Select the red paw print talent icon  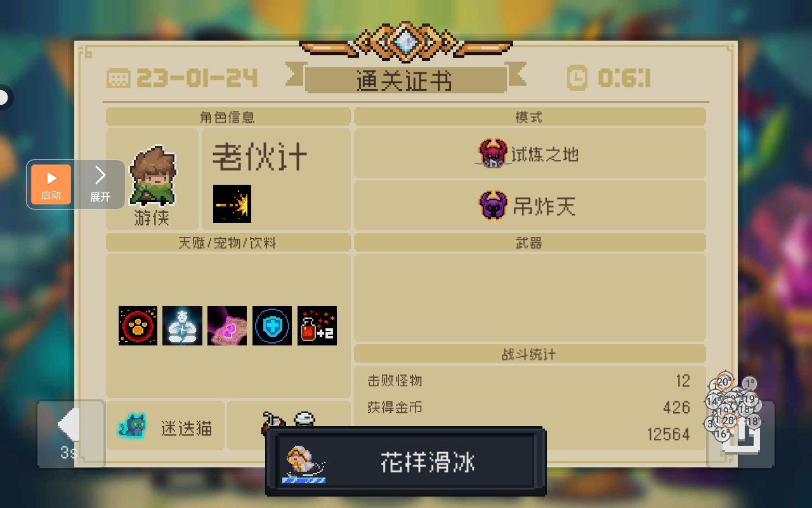point(138,326)
